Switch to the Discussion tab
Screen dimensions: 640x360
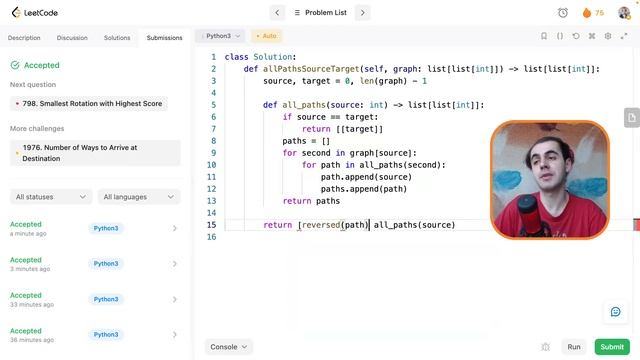[72, 38]
